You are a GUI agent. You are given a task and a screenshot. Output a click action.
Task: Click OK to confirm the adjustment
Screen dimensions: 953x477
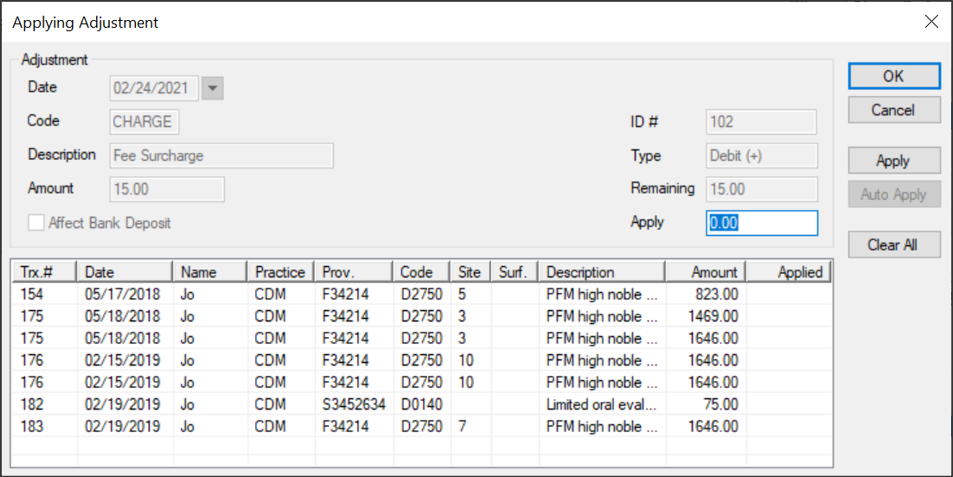(x=893, y=76)
